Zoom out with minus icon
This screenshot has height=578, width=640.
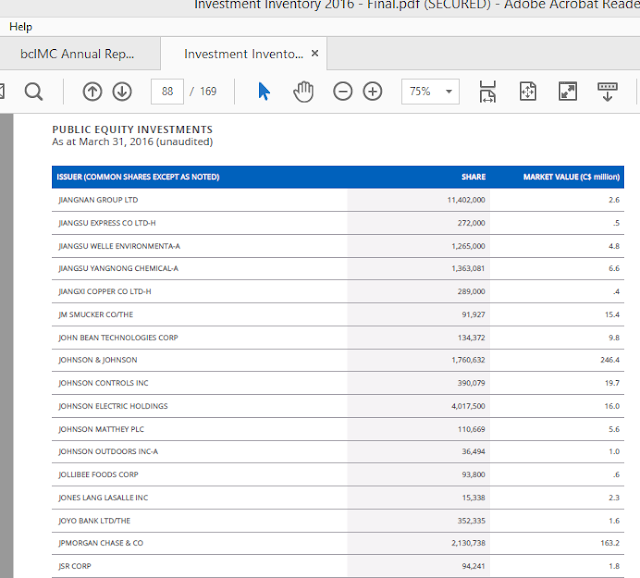pos(342,91)
